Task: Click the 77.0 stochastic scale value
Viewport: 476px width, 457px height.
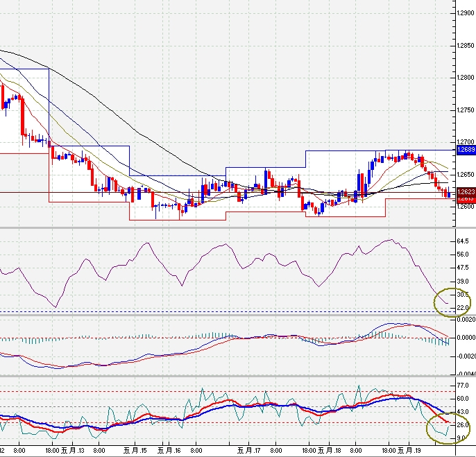Action: [463, 386]
